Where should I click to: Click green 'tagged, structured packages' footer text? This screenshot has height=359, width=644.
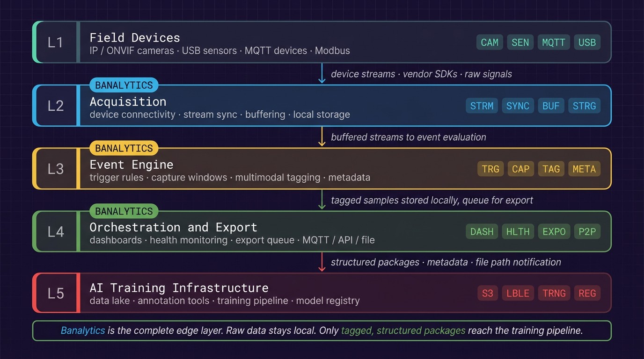tap(403, 330)
